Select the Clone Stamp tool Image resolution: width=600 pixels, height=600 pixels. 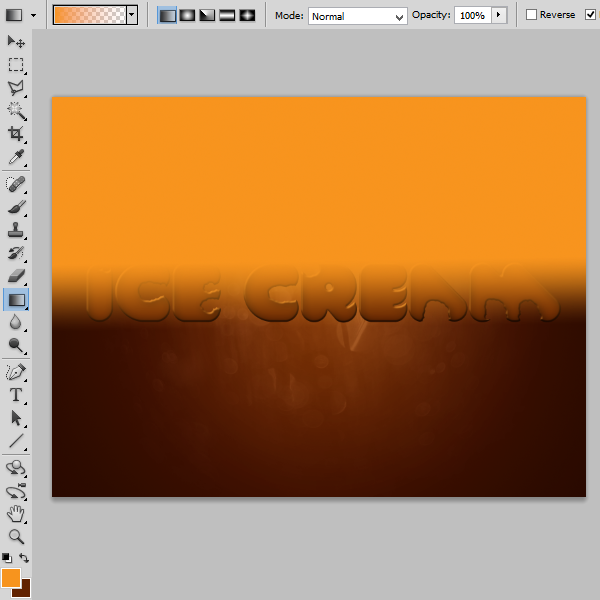click(x=16, y=230)
